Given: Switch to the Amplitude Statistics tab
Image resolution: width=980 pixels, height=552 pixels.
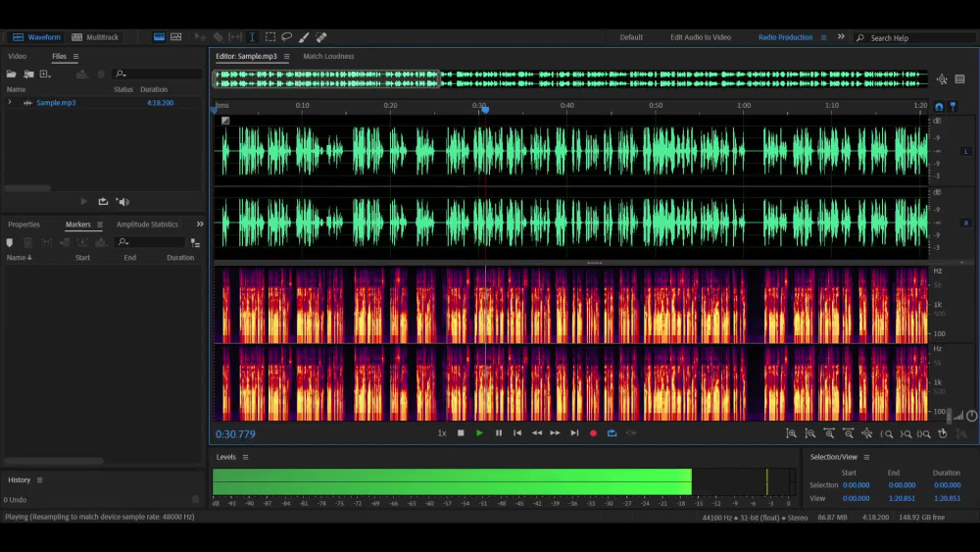Looking at the screenshot, I should 147,225.
